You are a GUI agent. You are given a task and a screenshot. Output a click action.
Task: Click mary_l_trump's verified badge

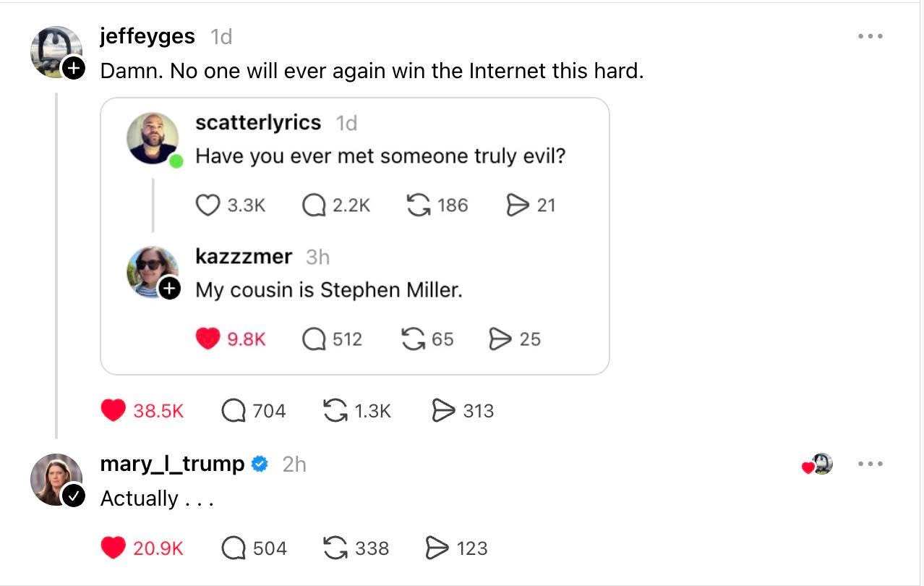click(x=259, y=463)
